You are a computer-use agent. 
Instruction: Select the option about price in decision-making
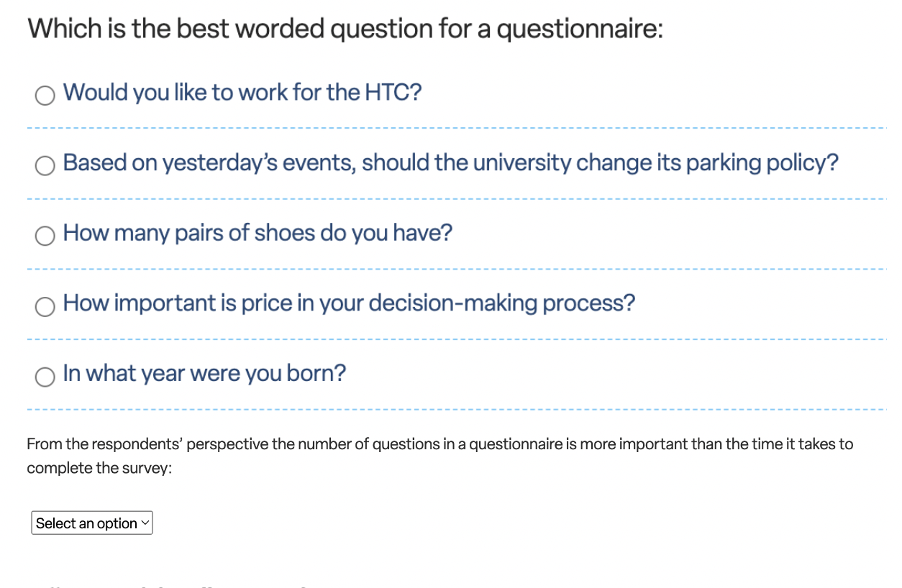(45, 306)
